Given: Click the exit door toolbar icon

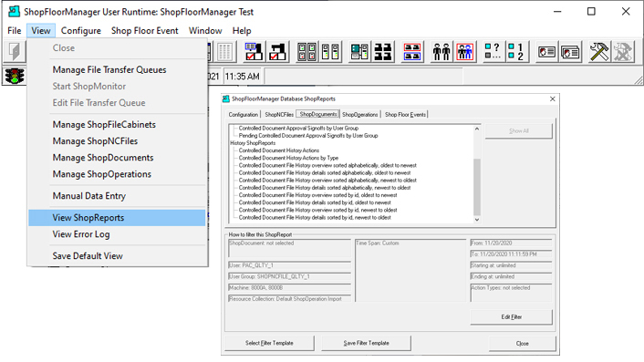Looking at the screenshot, I should point(15,52).
